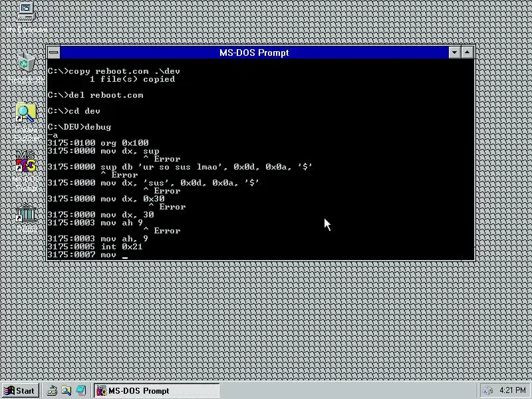
Task: Click the first quick launch icon beside Start
Action: (x=52, y=391)
